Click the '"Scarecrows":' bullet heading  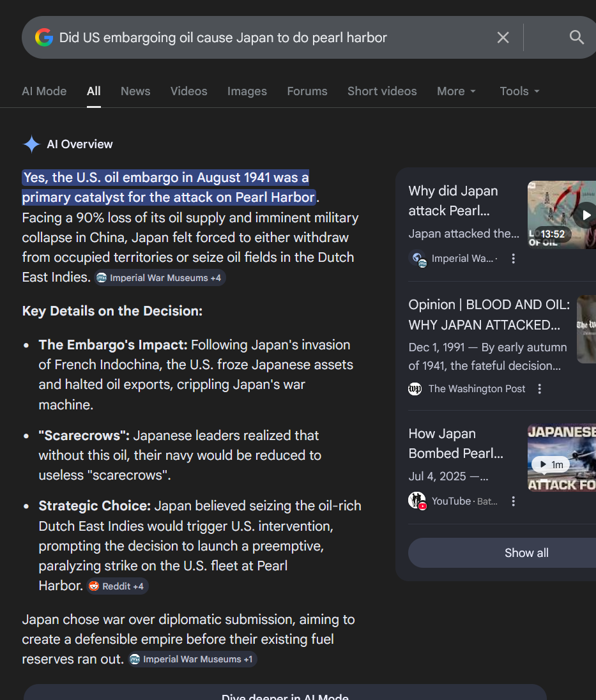[x=84, y=436]
